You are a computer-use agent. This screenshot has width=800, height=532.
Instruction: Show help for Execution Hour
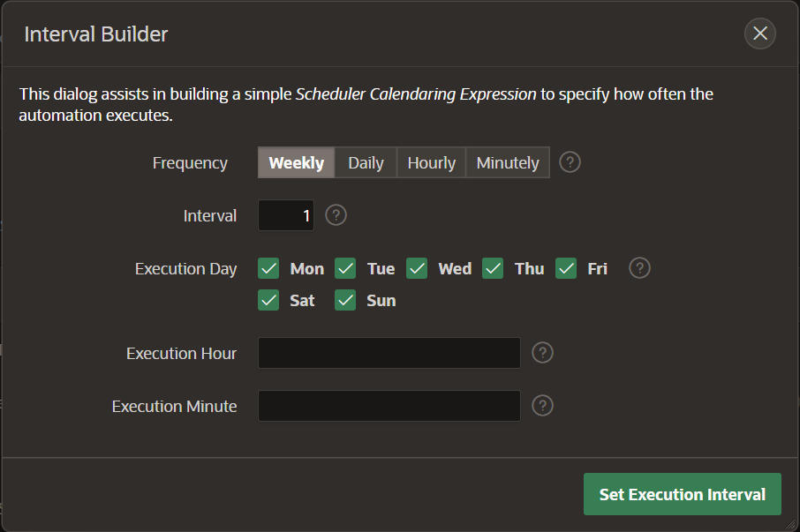(x=543, y=353)
